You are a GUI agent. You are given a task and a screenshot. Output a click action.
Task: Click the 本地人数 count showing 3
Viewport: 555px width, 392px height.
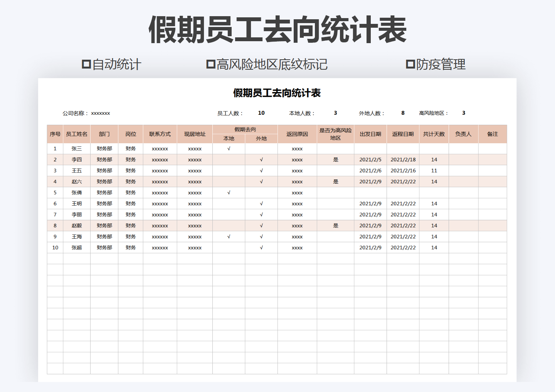[x=335, y=113]
